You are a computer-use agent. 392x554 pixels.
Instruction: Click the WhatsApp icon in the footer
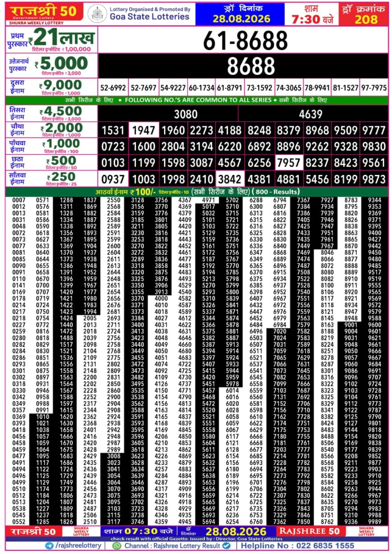coord(117,546)
